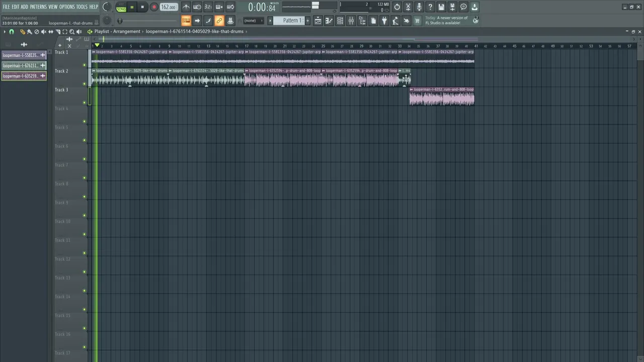The image size is (644, 362).
Task: Open the render audio download icon
Action: pyautogui.click(x=474, y=7)
